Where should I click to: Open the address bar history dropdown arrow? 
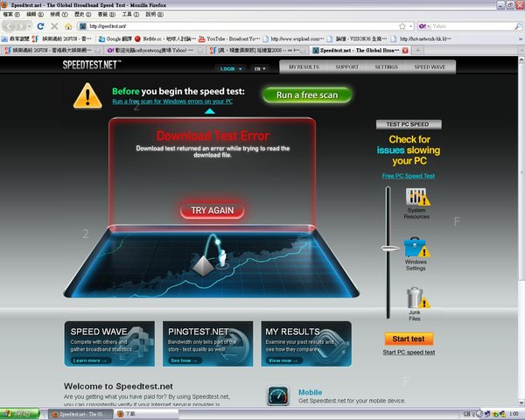coord(411,26)
